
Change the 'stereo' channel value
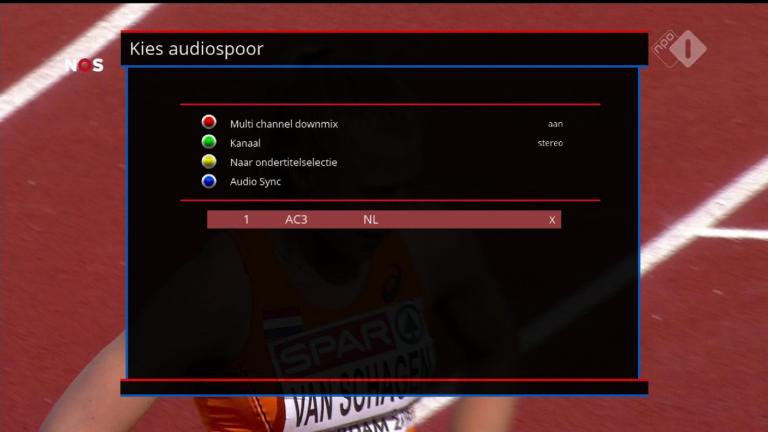point(550,143)
